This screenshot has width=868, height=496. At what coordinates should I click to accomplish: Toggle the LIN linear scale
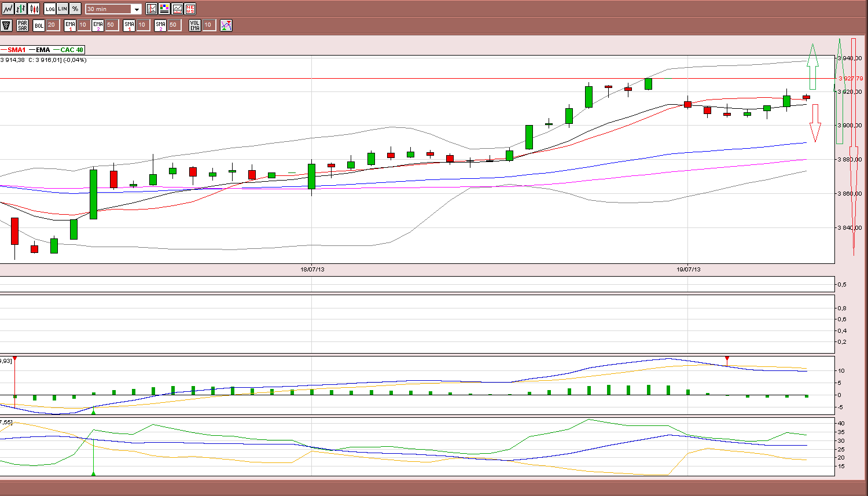pos(62,9)
